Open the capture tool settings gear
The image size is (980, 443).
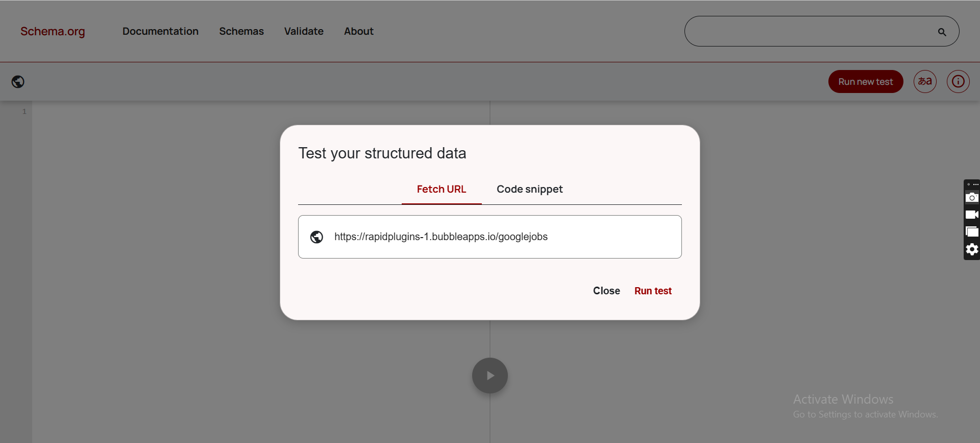pos(971,249)
